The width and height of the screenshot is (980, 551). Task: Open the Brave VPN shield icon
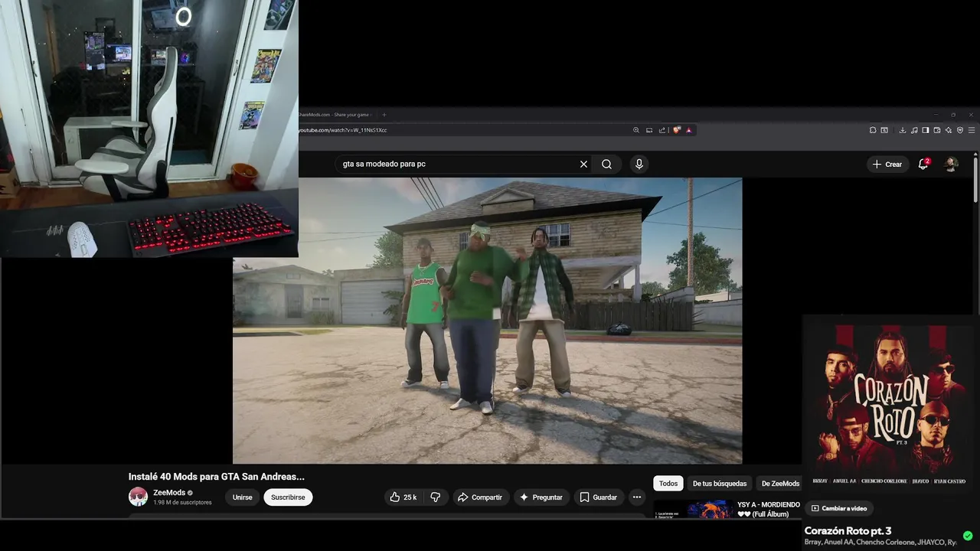(x=960, y=130)
